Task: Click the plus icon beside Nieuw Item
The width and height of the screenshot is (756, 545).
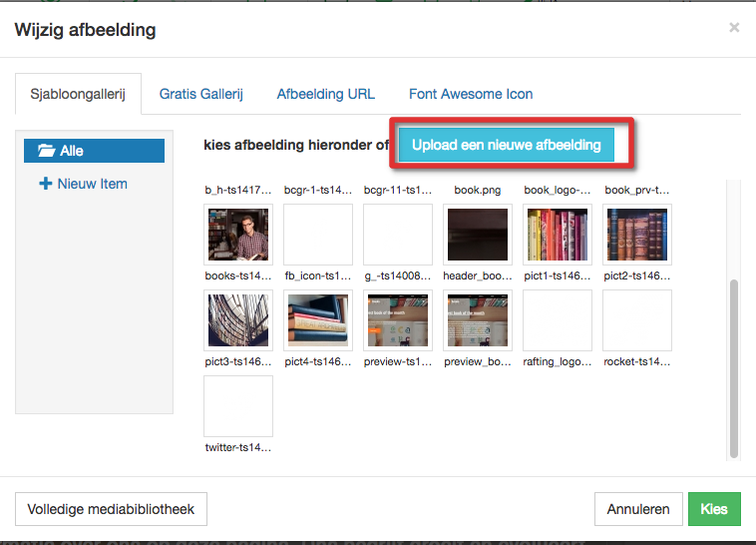Action: (45, 184)
